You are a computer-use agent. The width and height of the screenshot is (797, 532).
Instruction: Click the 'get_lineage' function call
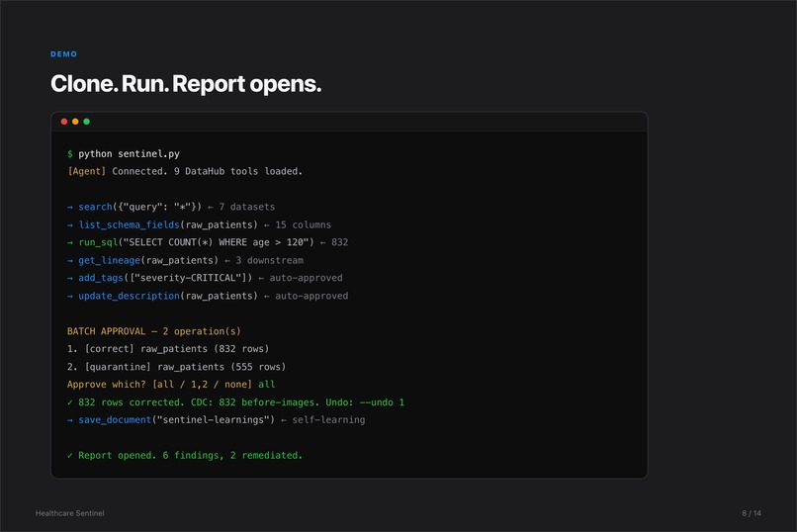(x=110, y=260)
